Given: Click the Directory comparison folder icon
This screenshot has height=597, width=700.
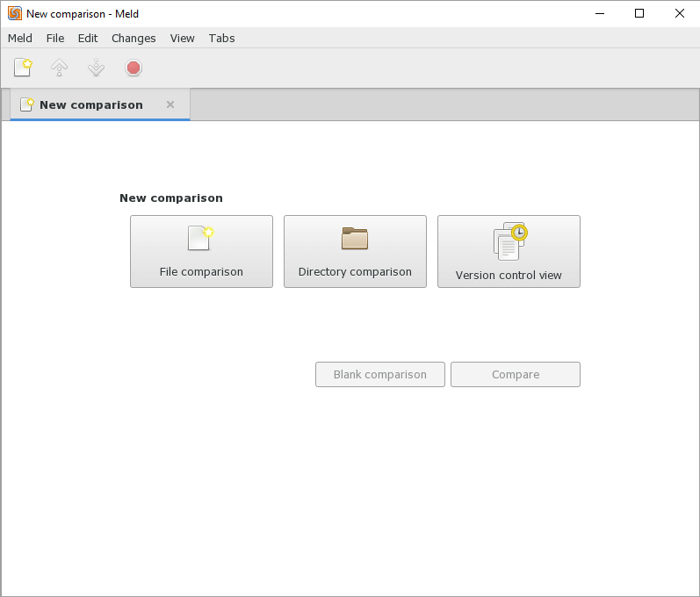Looking at the screenshot, I should click(355, 238).
